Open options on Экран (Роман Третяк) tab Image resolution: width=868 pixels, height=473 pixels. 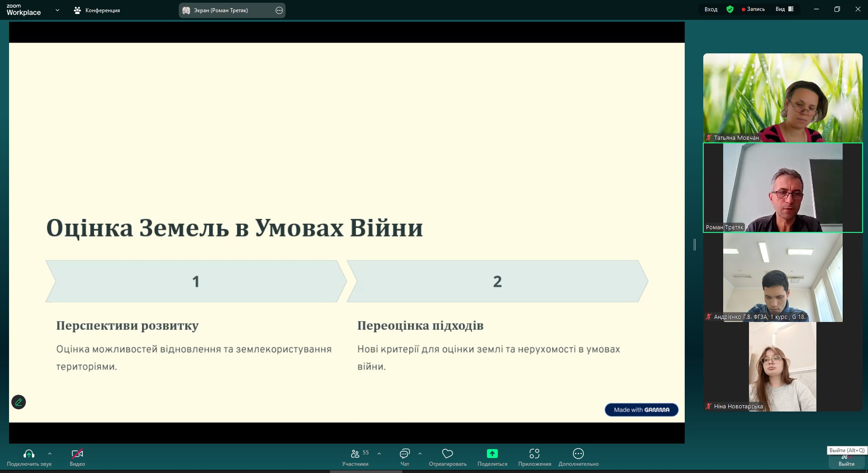point(279,10)
